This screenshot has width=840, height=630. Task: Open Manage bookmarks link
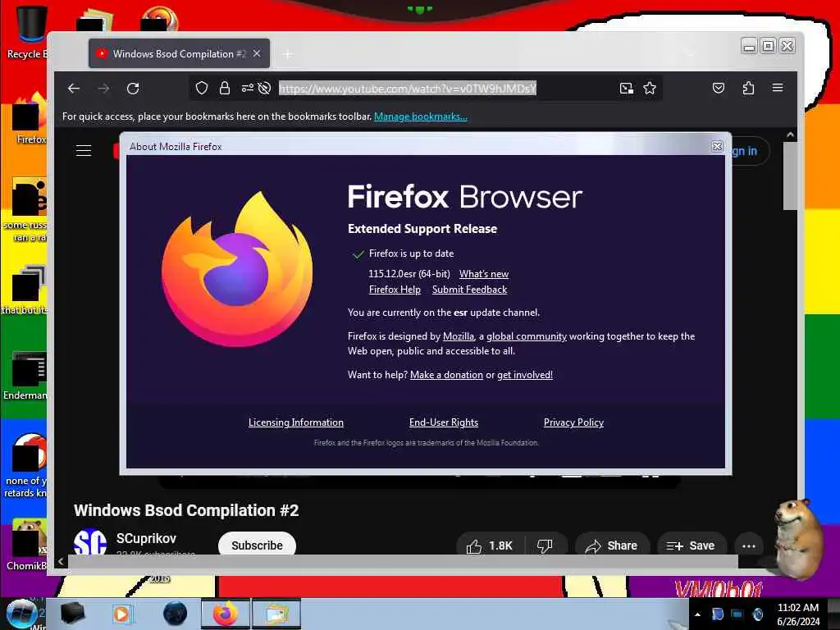421,116
